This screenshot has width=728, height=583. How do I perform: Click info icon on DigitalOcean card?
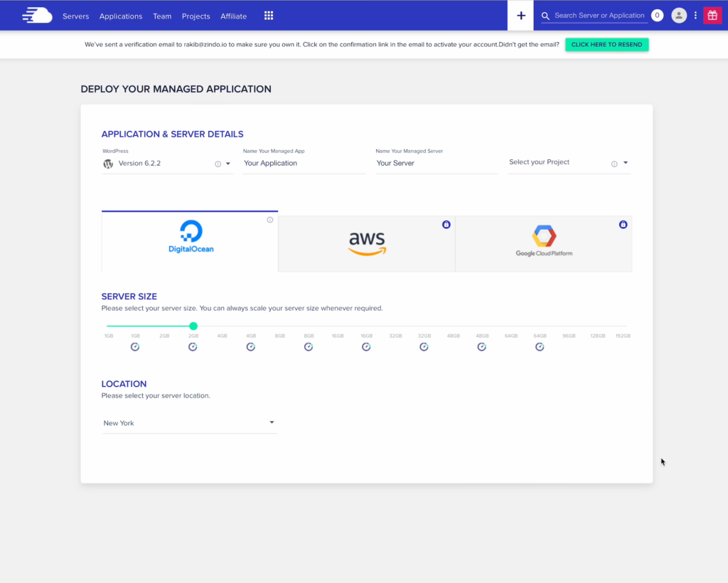(269, 220)
